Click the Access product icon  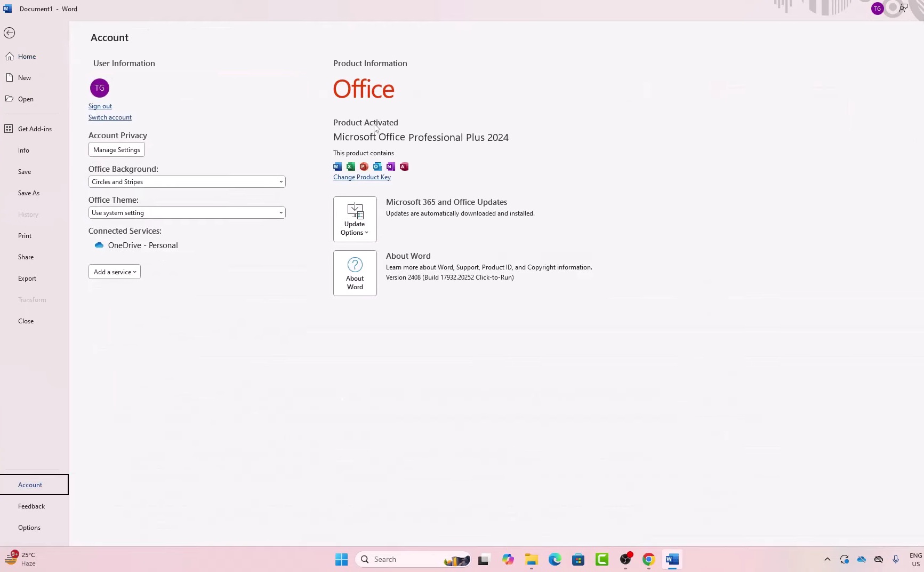coord(404,166)
